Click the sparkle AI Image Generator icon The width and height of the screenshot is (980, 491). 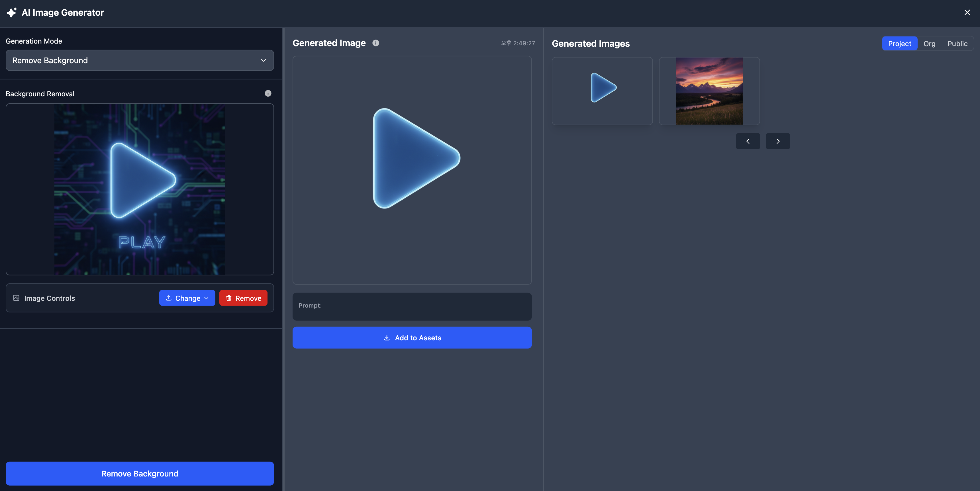(11, 13)
